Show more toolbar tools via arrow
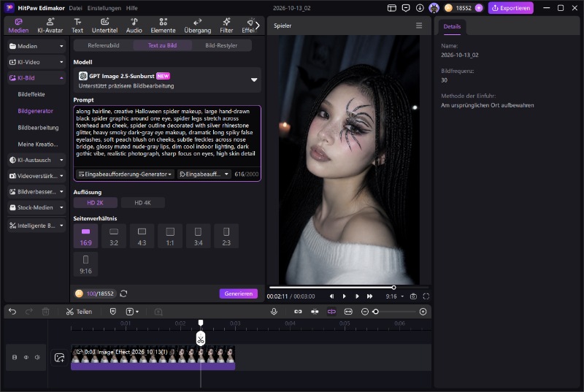This screenshot has width=584, height=392. point(258,26)
